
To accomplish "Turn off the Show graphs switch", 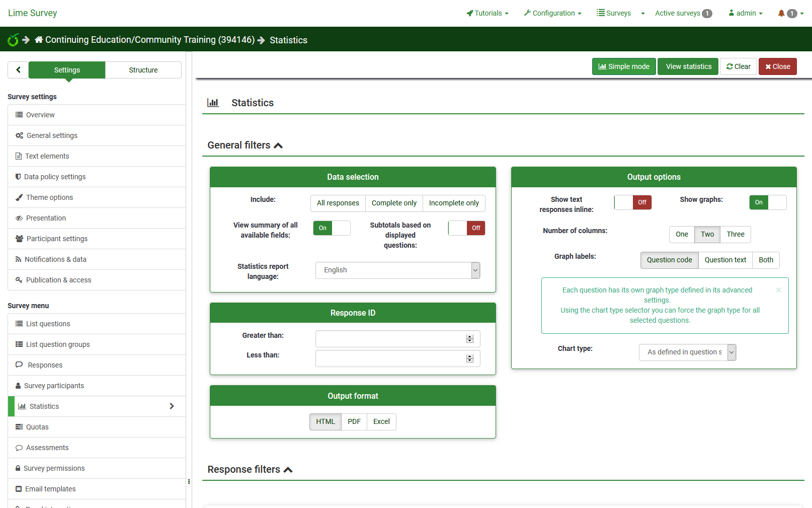I will pos(767,202).
